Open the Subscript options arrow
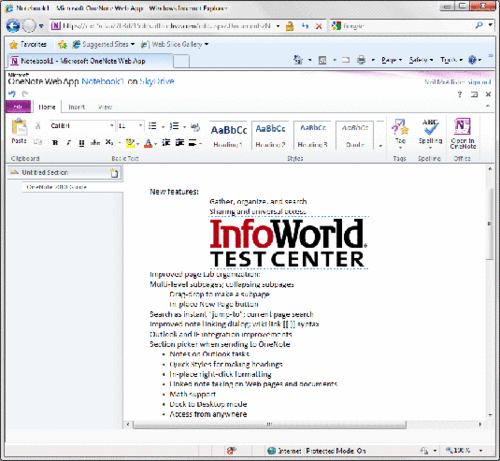This screenshot has width=500, height=461. click(x=120, y=143)
